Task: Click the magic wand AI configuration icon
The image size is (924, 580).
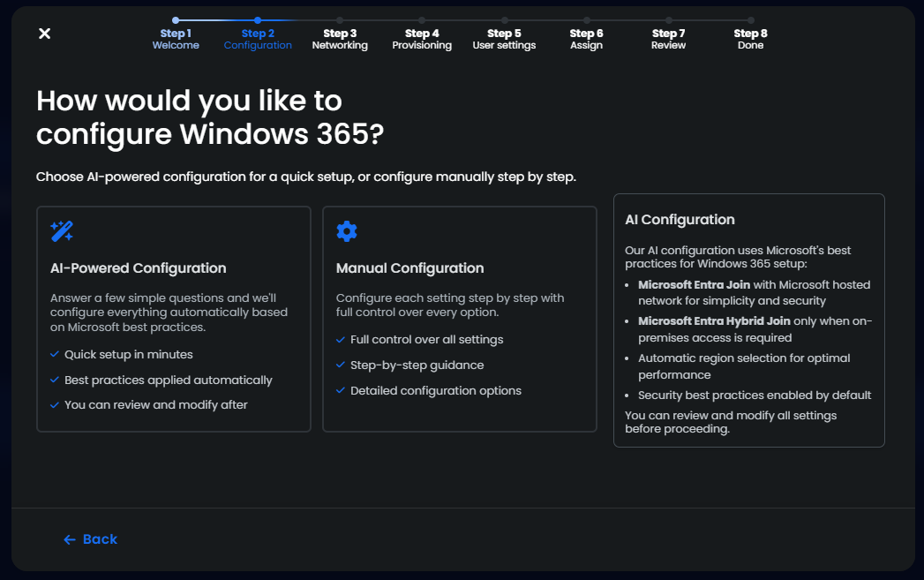Action: (x=62, y=231)
